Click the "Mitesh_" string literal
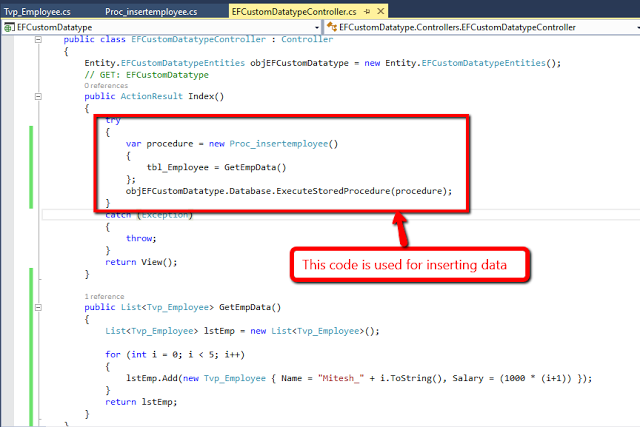640x427 pixels. 341,378
